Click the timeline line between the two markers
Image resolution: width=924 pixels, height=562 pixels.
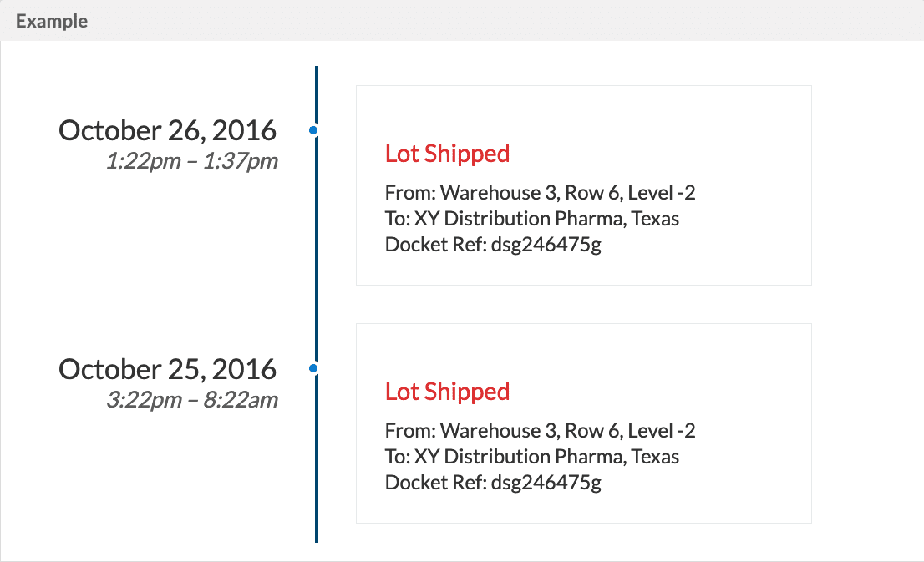point(317,251)
